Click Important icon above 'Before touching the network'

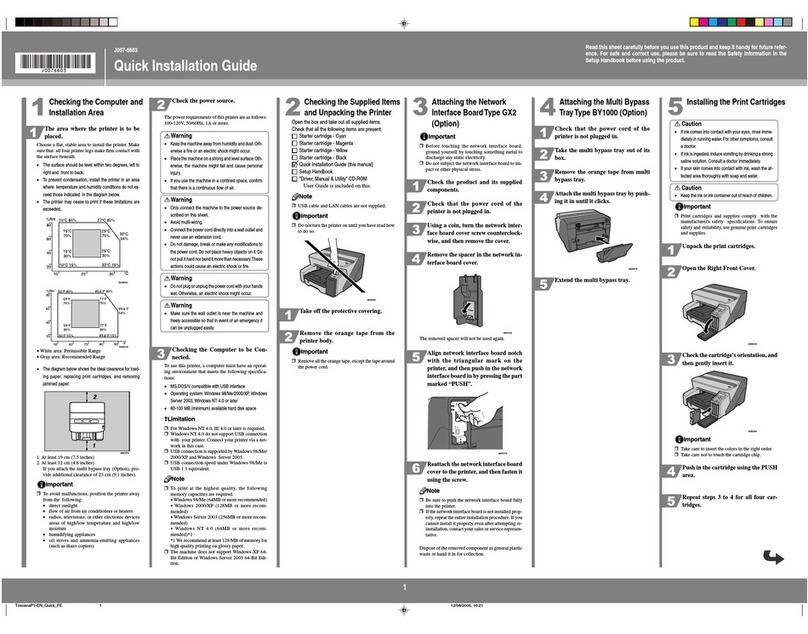tap(424, 137)
